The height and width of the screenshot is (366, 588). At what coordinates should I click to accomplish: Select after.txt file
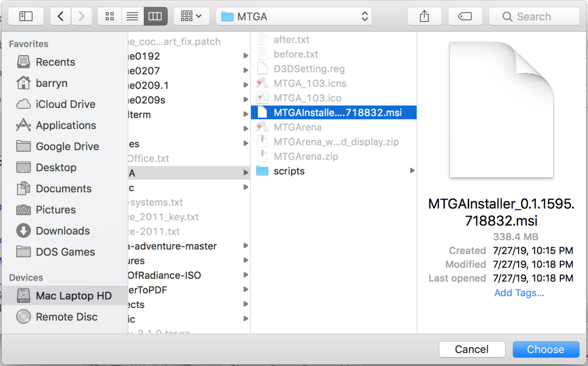click(x=334, y=40)
